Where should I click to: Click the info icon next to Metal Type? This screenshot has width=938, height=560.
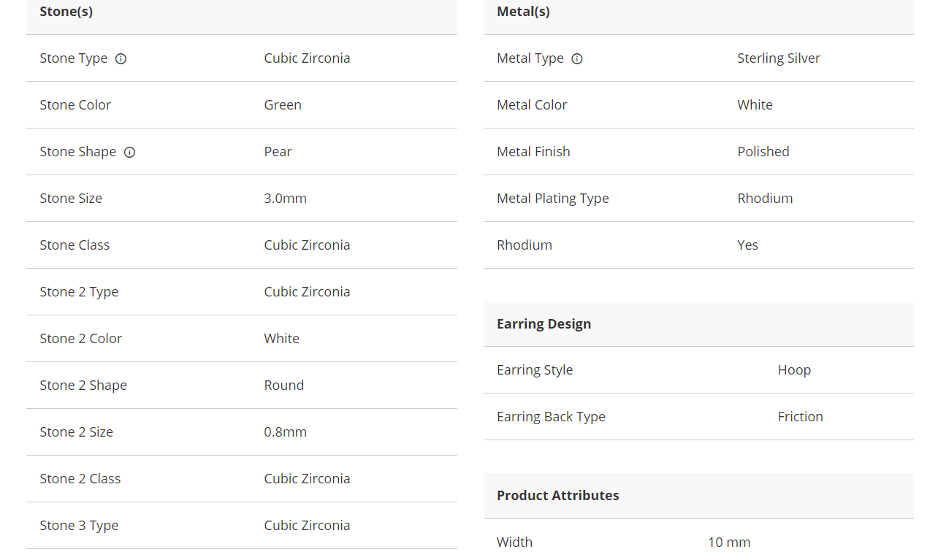pyautogui.click(x=577, y=59)
